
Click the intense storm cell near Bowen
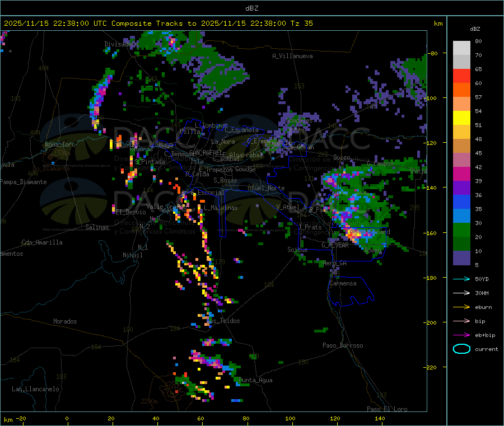click(354, 236)
